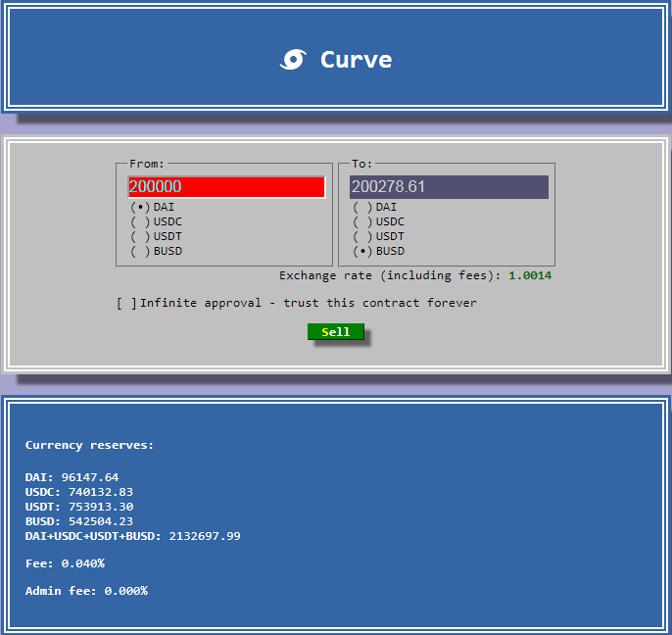Click the BUSD reserve value 542504.23
This screenshot has height=635, width=672.
point(101,521)
